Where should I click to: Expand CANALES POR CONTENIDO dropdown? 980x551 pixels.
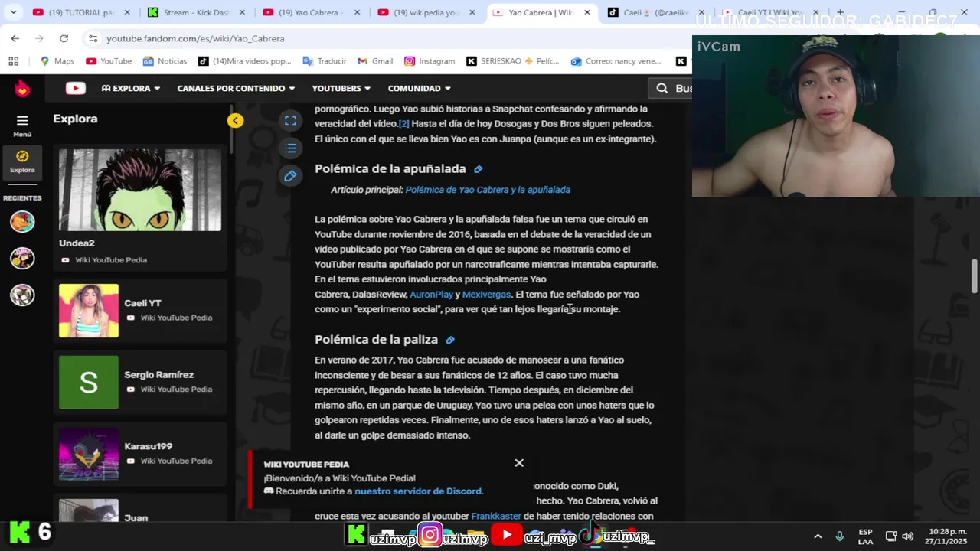coord(236,89)
